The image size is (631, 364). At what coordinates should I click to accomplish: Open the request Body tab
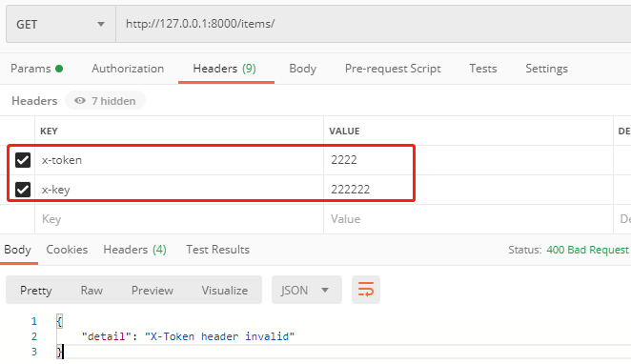click(x=302, y=69)
